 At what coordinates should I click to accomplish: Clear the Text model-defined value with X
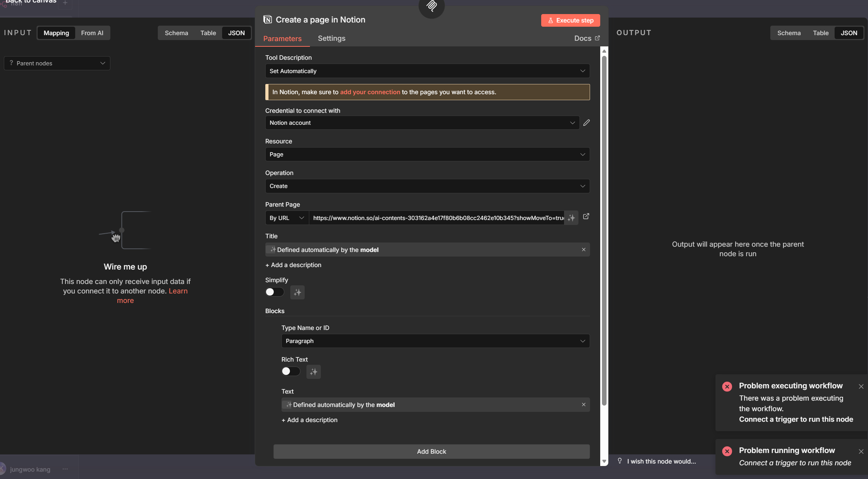pos(583,404)
